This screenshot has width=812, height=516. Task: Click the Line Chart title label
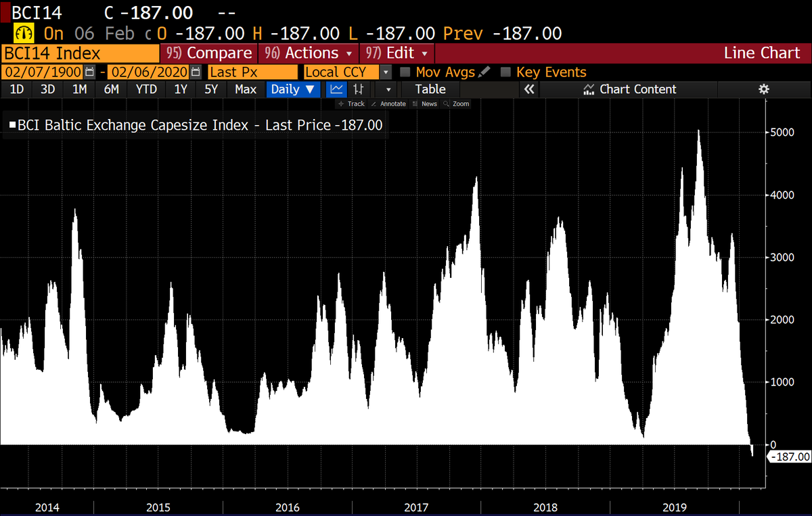[762, 53]
